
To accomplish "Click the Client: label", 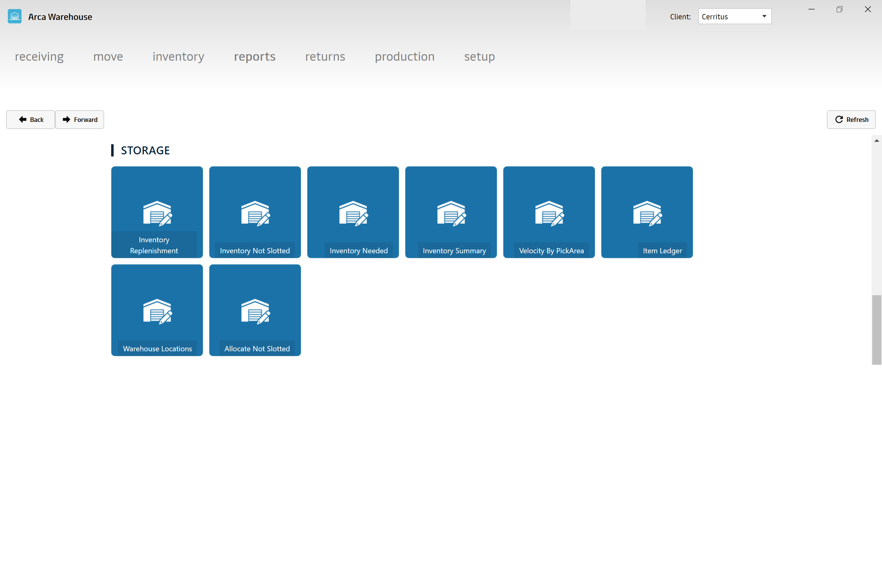I will coord(680,17).
